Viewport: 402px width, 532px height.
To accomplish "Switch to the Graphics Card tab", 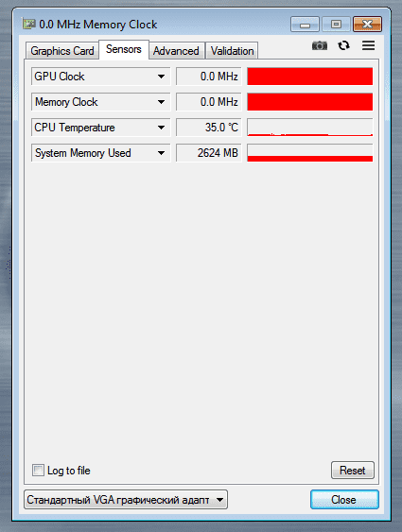I will [62, 51].
